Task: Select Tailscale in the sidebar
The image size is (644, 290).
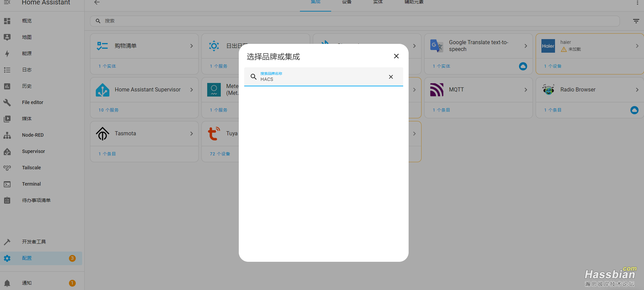Action: pos(41,168)
